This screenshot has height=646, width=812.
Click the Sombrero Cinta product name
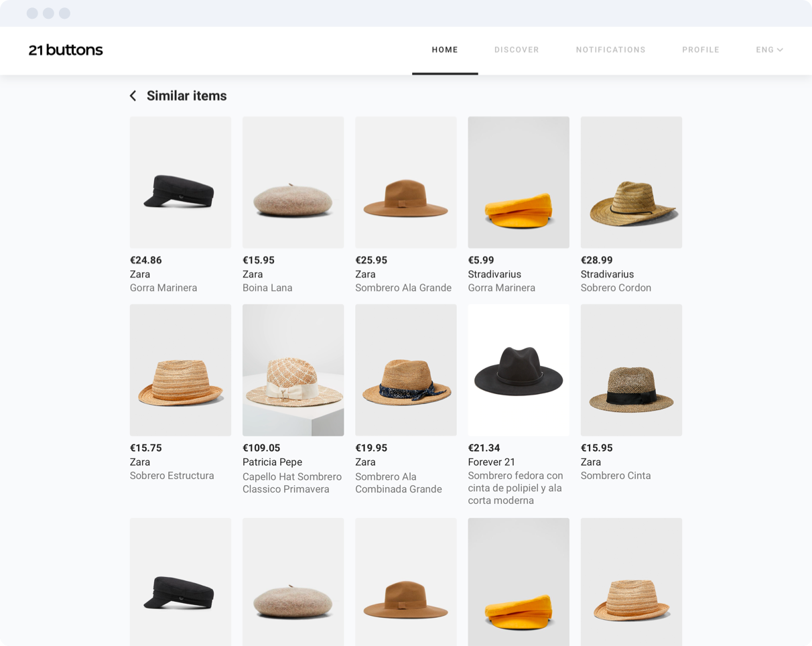coord(615,476)
